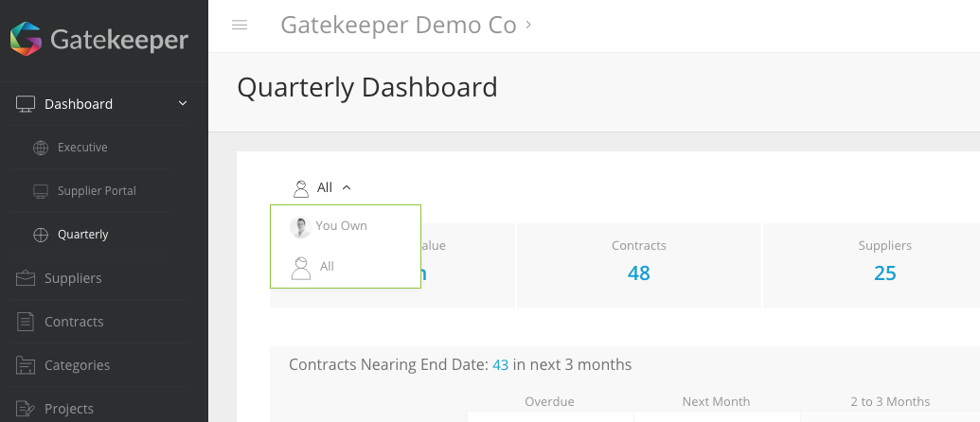This screenshot has width=980, height=422.
Task: Close the All owner filter dropdown
Action: point(322,187)
